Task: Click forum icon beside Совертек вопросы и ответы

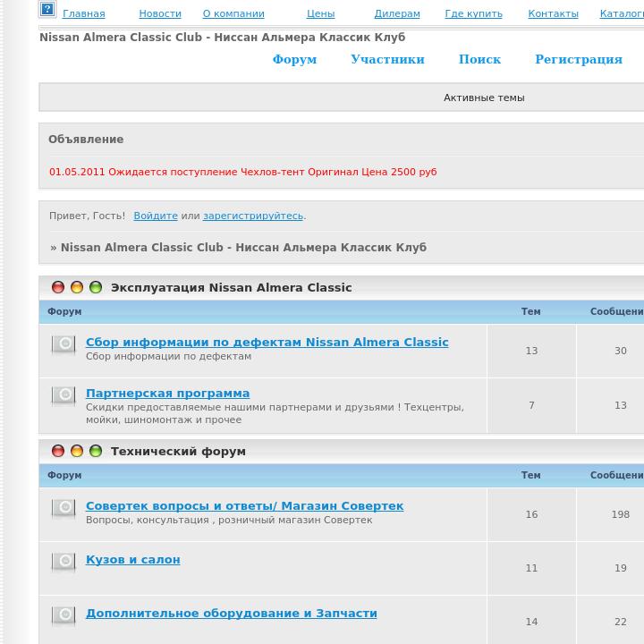Action: (x=64, y=508)
